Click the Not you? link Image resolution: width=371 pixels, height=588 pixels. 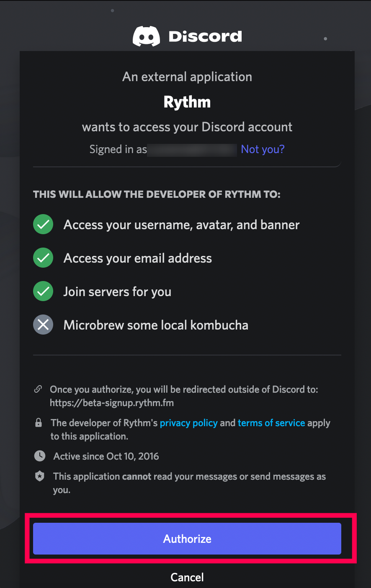pos(263,149)
